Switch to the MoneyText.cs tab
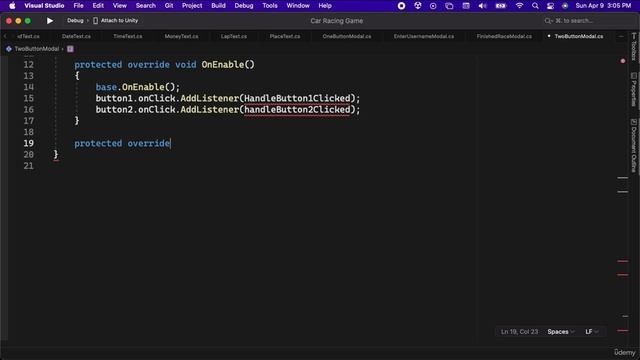The image size is (640, 360). [x=181, y=36]
